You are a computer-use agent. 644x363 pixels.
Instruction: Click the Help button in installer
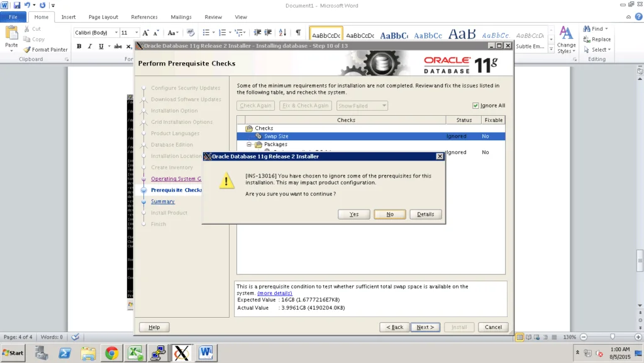pyautogui.click(x=154, y=327)
